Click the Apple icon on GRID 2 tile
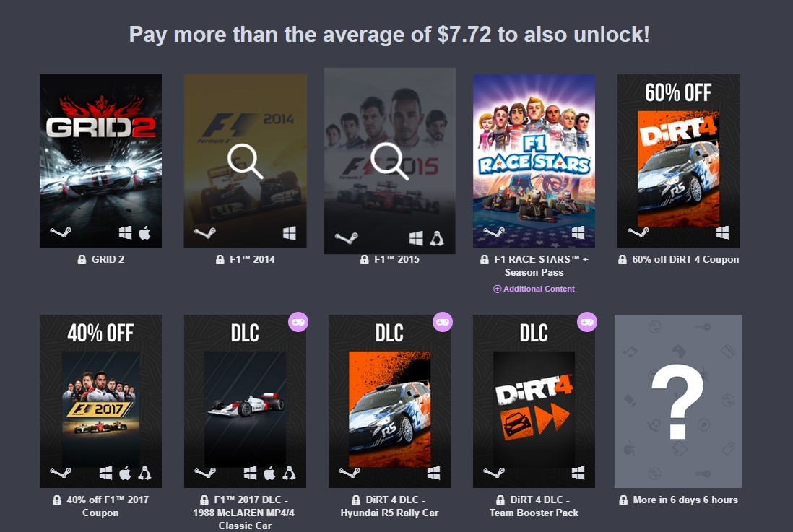The image size is (793, 532). (x=144, y=232)
